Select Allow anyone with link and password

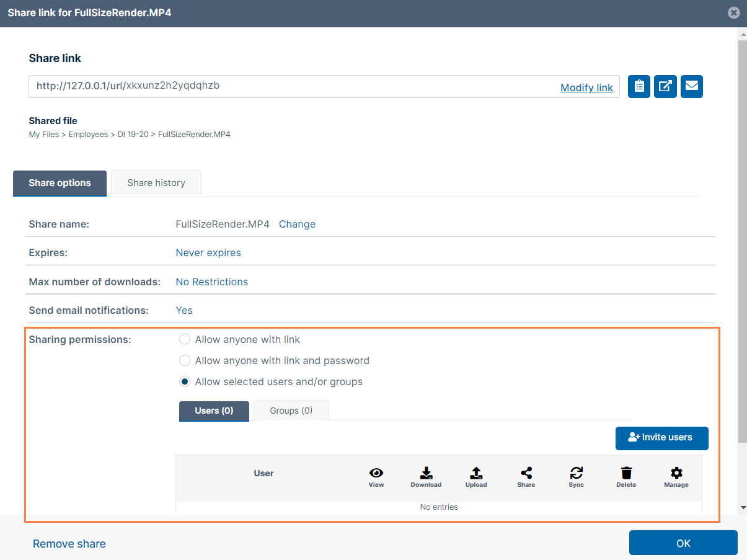[185, 360]
